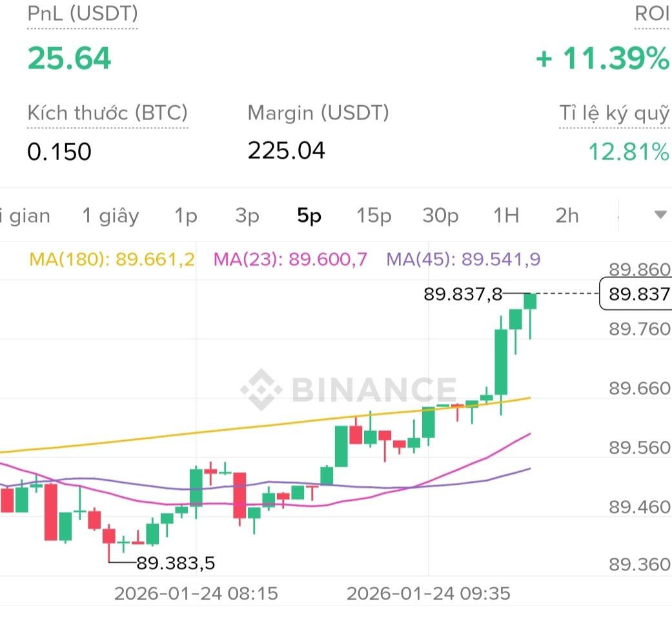Image resolution: width=672 pixels, height=617 pixels.
Task: Select the 1 giây chart interval
Action: coord(110,216)
